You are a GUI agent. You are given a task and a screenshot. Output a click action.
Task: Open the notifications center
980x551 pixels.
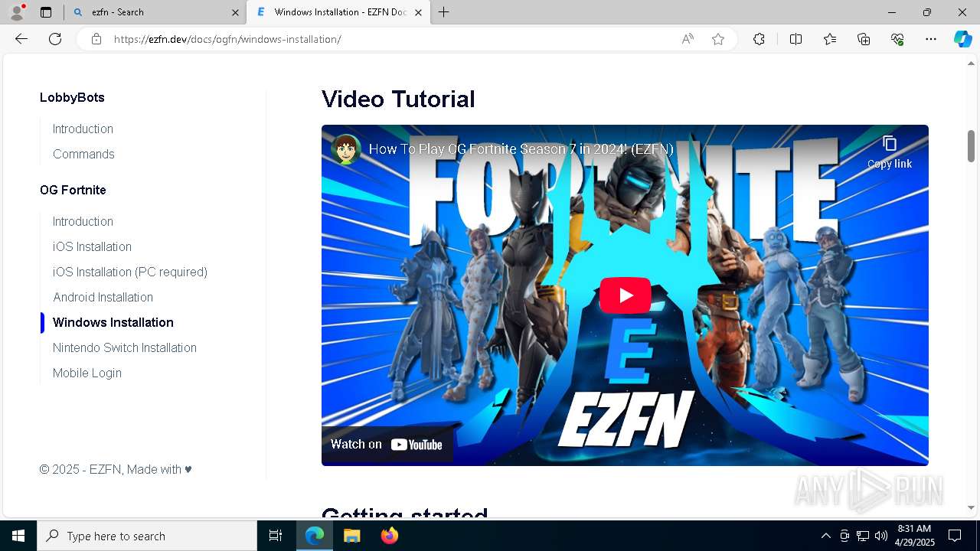pos(955,536)
